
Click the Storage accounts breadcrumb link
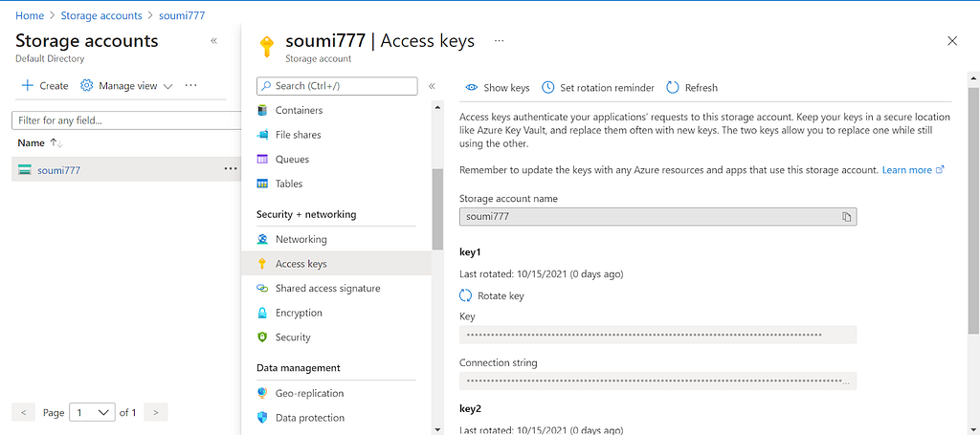pyautogui.click(x=101, y=15)
